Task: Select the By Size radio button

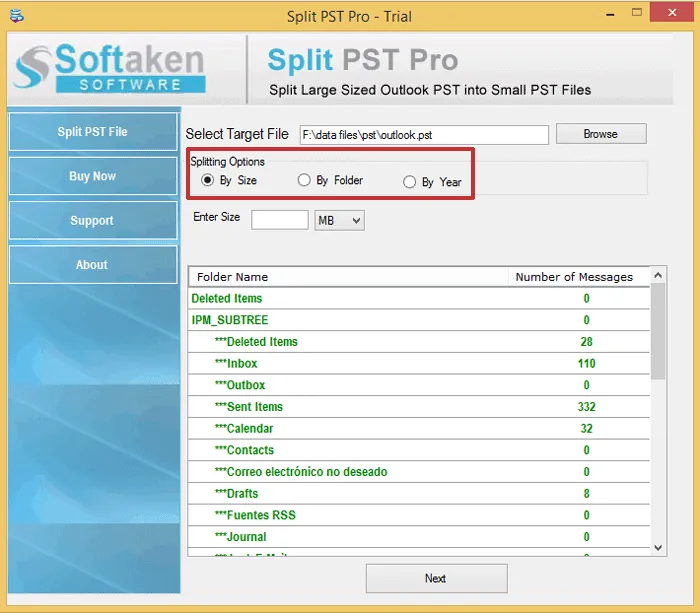Action: pyautogui.click(x=207, y=180)
